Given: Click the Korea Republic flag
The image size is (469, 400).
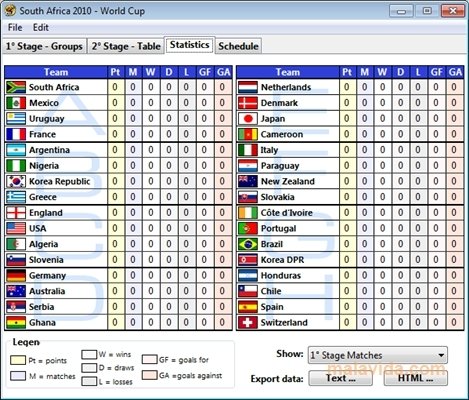Looking at the screenshot, I should 16,181.
